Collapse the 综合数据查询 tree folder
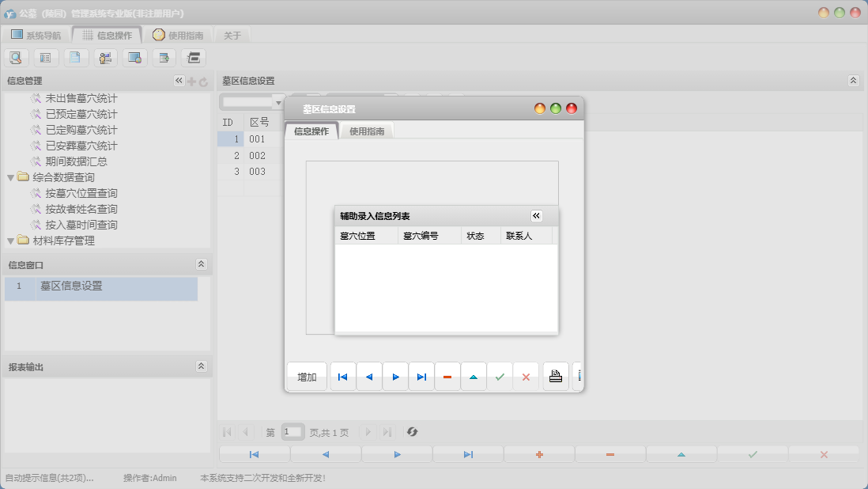The height and width of the screenshot is (489, 868). point(10,177)
